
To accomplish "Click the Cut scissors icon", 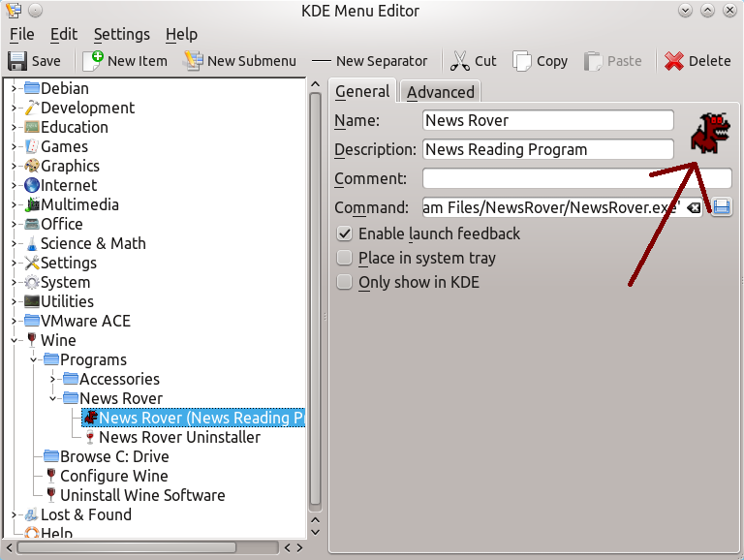I will (459, 61).
